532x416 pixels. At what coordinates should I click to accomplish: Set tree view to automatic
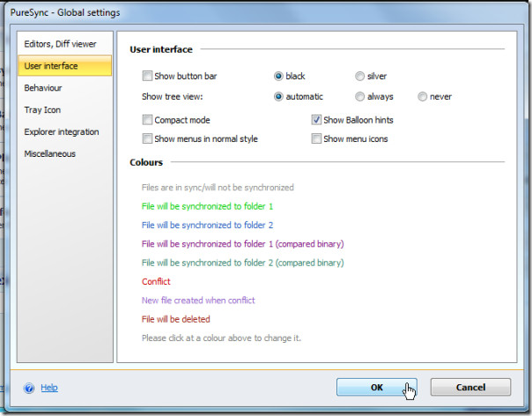pos(278,97)
